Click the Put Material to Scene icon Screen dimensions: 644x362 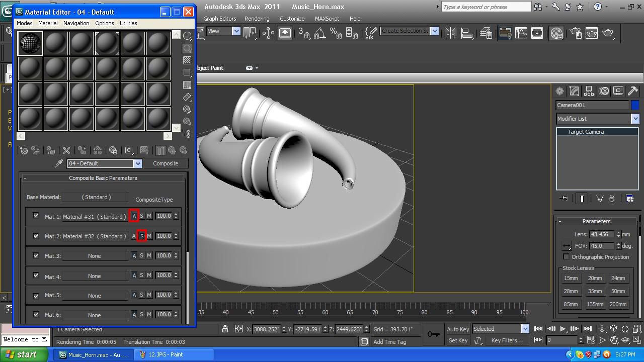click(35, 150)
